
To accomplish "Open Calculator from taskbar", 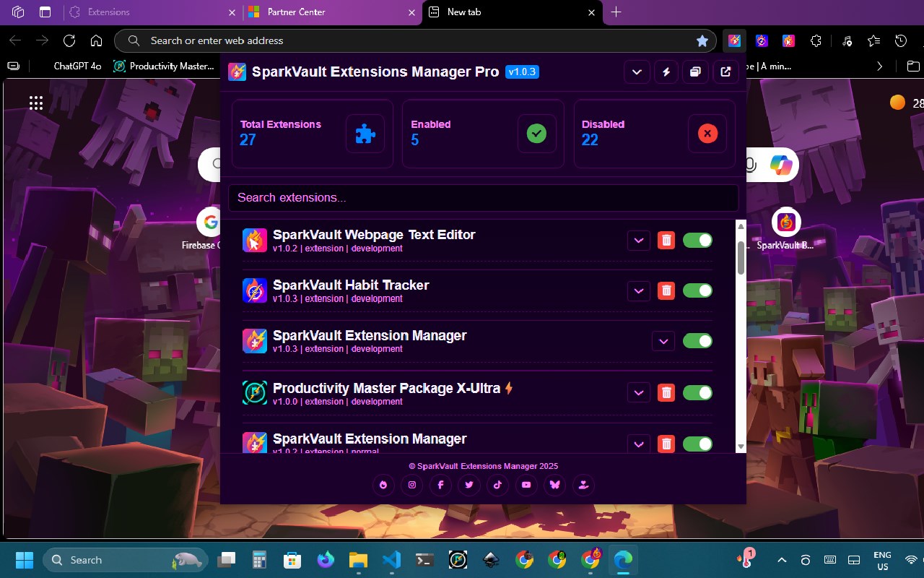I will [259, 560].
